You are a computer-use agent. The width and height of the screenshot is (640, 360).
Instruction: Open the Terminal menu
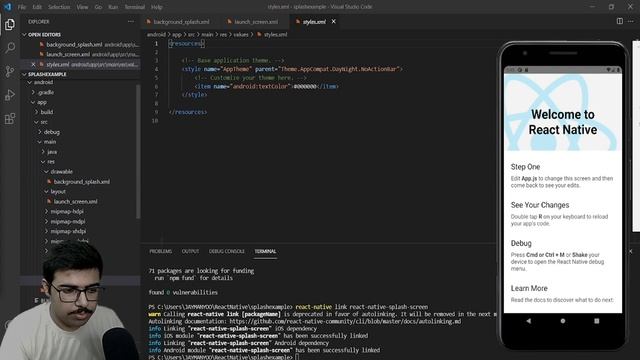pos(135,7)
